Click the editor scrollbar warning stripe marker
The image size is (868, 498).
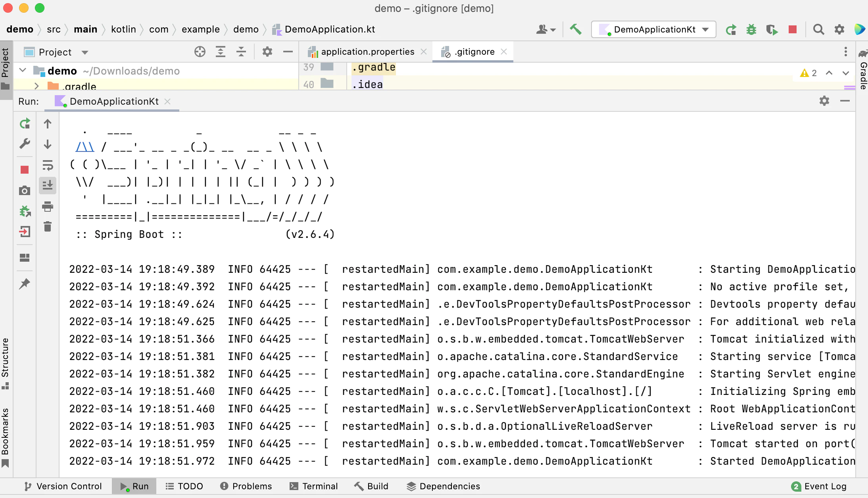849,87
